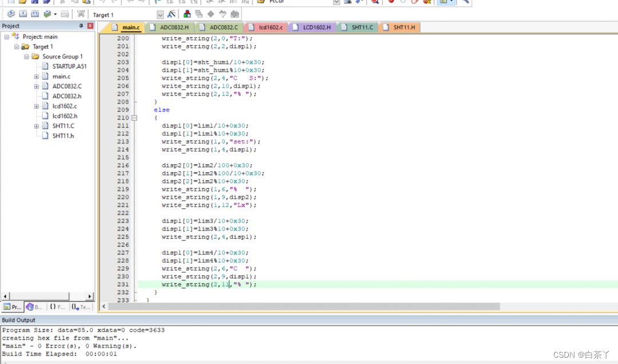Click the Build target toolbar icon
This screenshot has height=364, width=618.
click(23, 14)
